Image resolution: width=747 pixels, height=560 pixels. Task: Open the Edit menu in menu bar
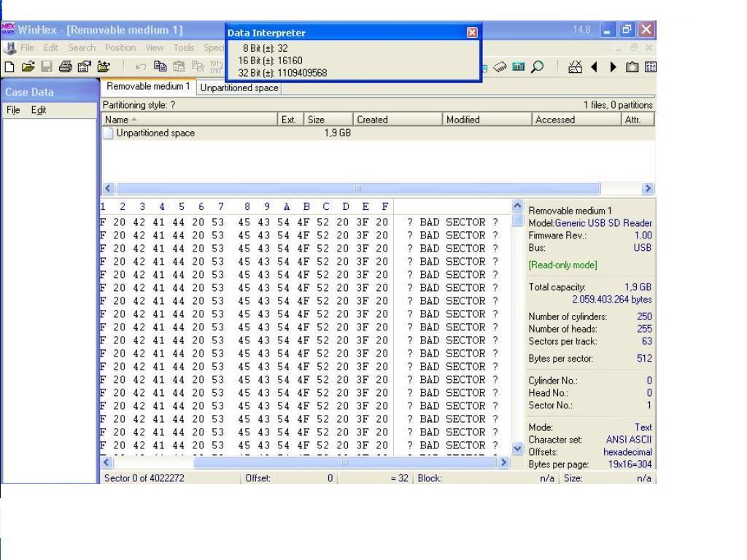tap(50, 47)
